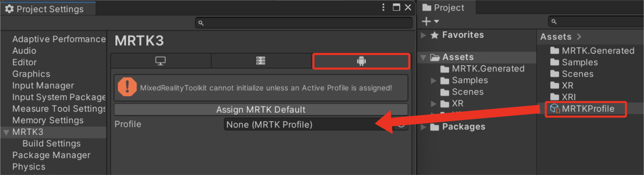644x175 pixels.
Task: Open the Graphics settings category
Action: point(31,74)
